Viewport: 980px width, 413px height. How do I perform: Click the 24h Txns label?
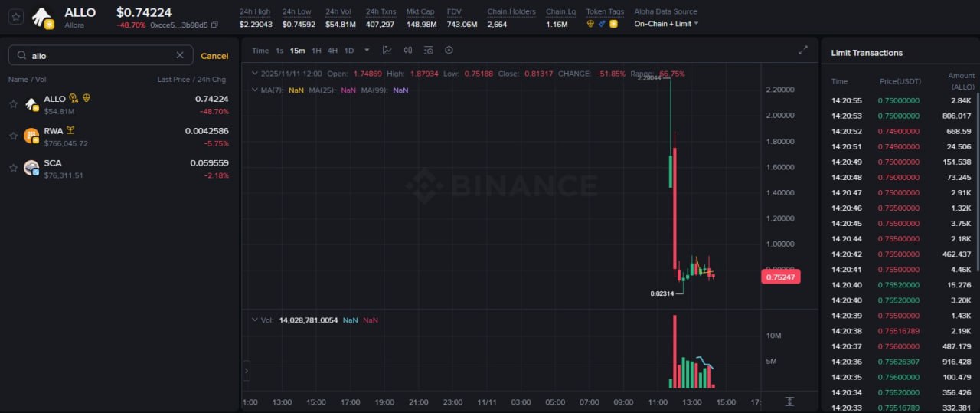(x=381, y=12)
